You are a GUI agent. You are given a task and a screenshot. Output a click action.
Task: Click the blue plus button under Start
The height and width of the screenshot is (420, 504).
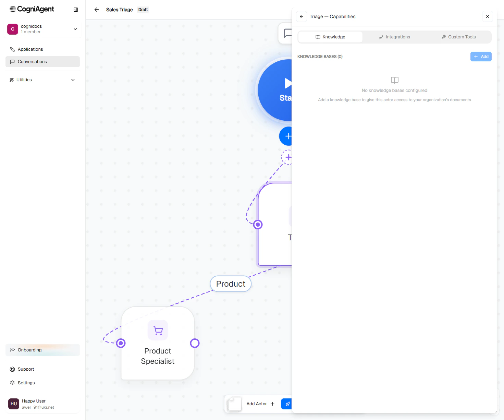point(286,136)
